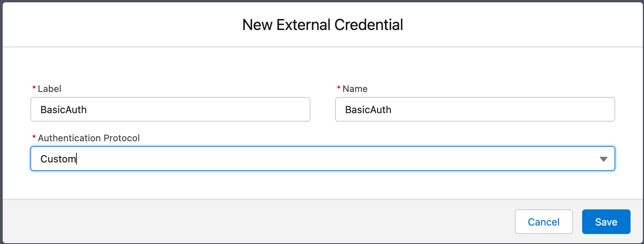Cancel the new external credential dialog

pos(543,222)
